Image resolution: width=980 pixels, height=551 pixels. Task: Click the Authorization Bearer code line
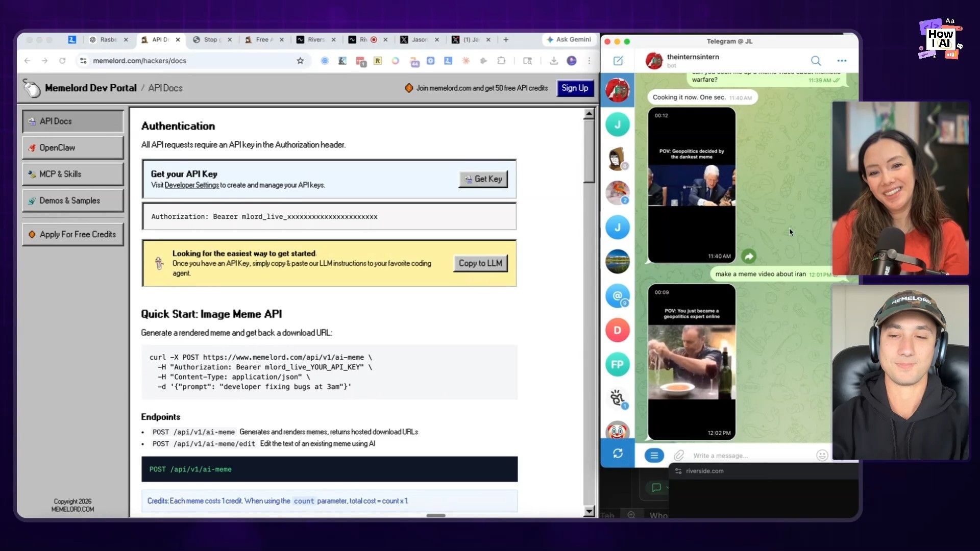point(329,216)
